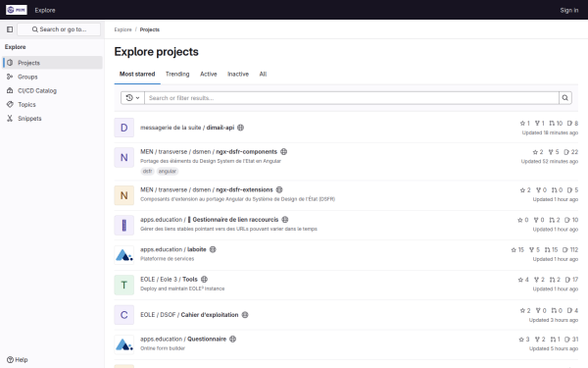This screenshot has height=368, width=588.
Task: Open the dimail-api project avatar D
Action: [x=124, y=128]
